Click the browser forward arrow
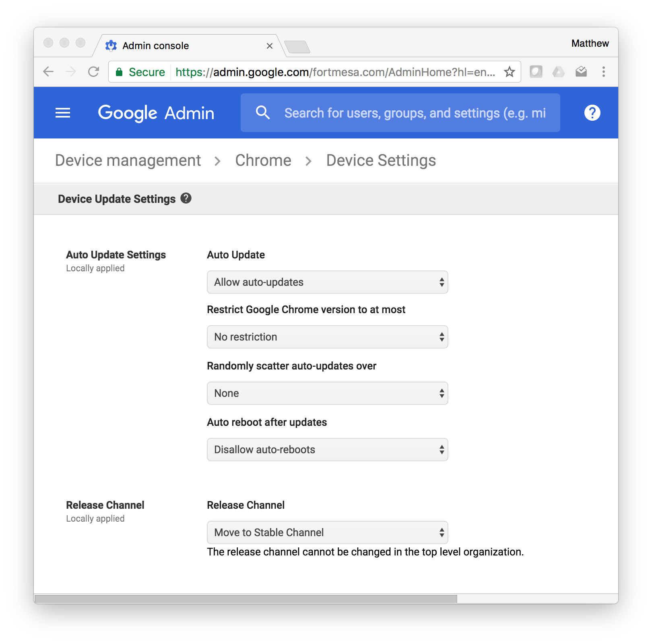 tap(71, 72)
